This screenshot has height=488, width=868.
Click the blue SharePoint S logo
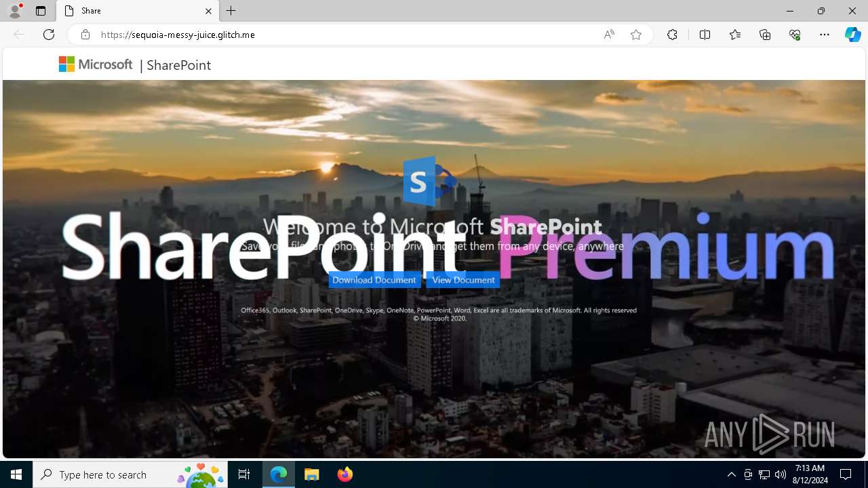click(x=429, y=181)
